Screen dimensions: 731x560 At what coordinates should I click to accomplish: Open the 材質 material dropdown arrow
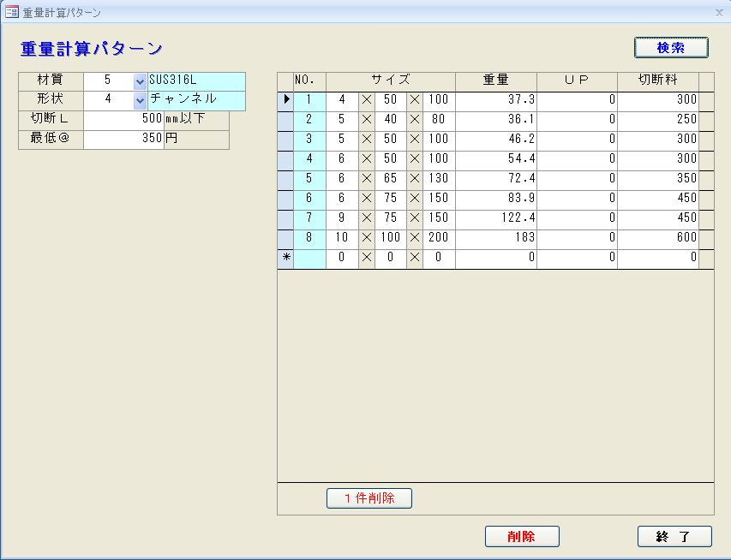(141, 81)
